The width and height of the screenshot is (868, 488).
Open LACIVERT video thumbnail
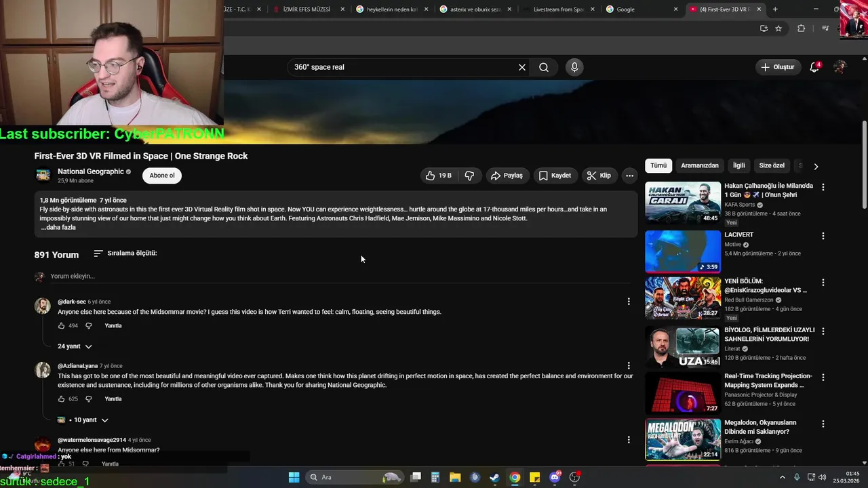click(683, 251)
